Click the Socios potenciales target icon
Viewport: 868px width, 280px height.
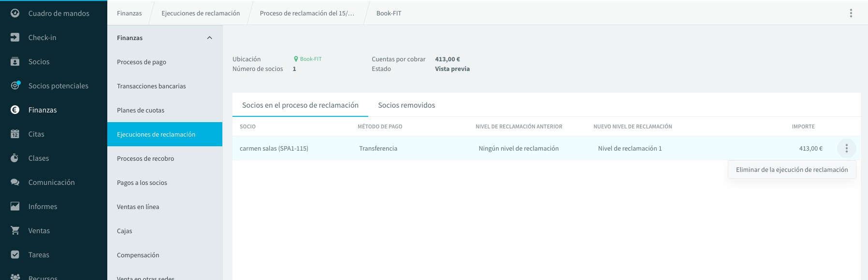[x=15, y=85]
